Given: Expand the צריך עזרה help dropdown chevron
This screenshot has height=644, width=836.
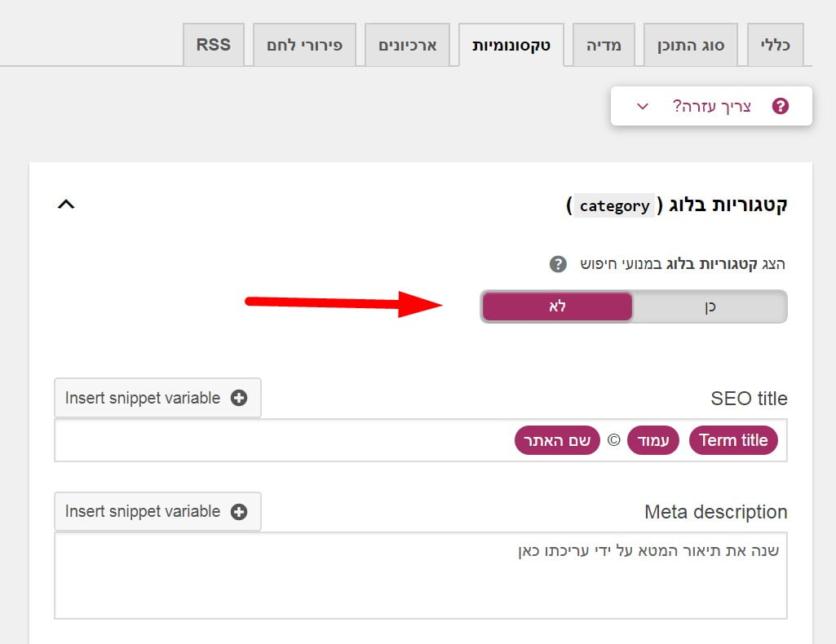Looking at the screenshot, I should point(643,106).
